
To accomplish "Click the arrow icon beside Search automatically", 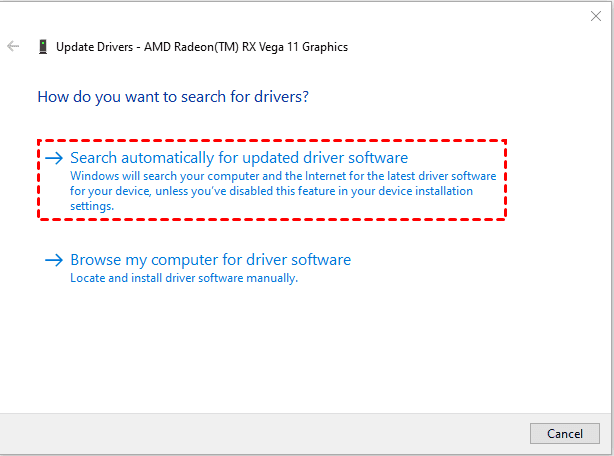I will pos(54,158).
